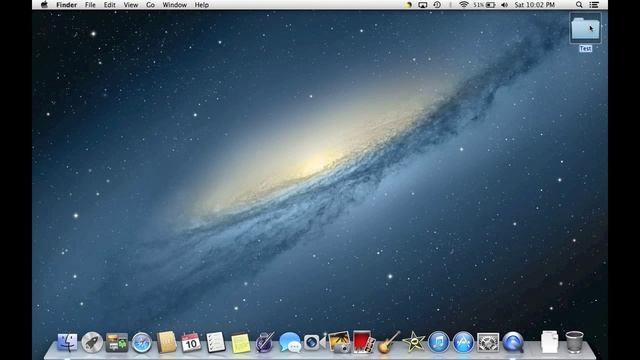Open Finder from the Dock

(67, 342)
